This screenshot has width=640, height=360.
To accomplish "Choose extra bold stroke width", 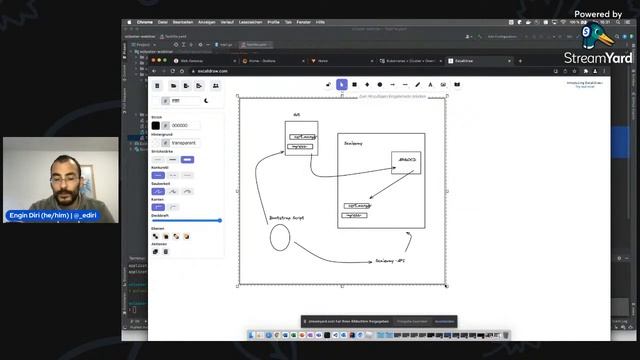I will pyautogui.click(x=187, y=160).
